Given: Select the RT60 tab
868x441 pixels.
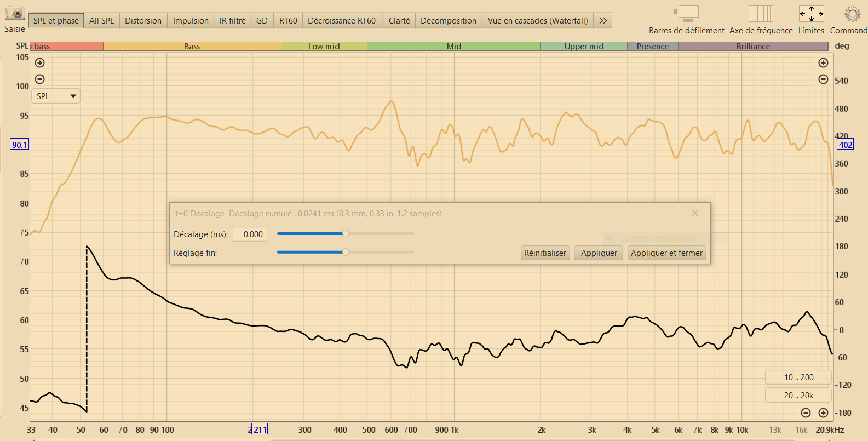Looking at the screenshot, I should (x=288, y=21).
